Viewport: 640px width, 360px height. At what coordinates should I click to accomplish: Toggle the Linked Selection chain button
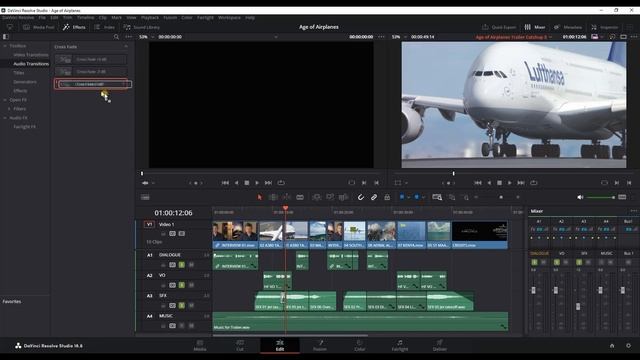[374, 197]
